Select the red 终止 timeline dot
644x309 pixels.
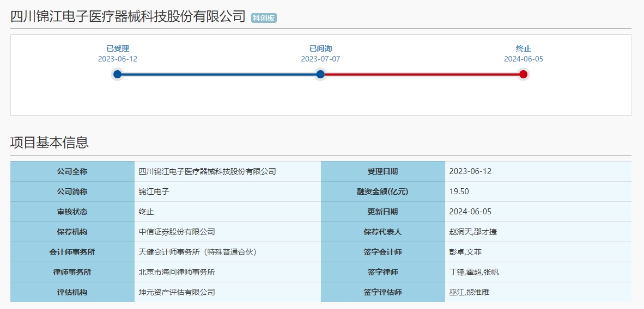click(523, 75)
